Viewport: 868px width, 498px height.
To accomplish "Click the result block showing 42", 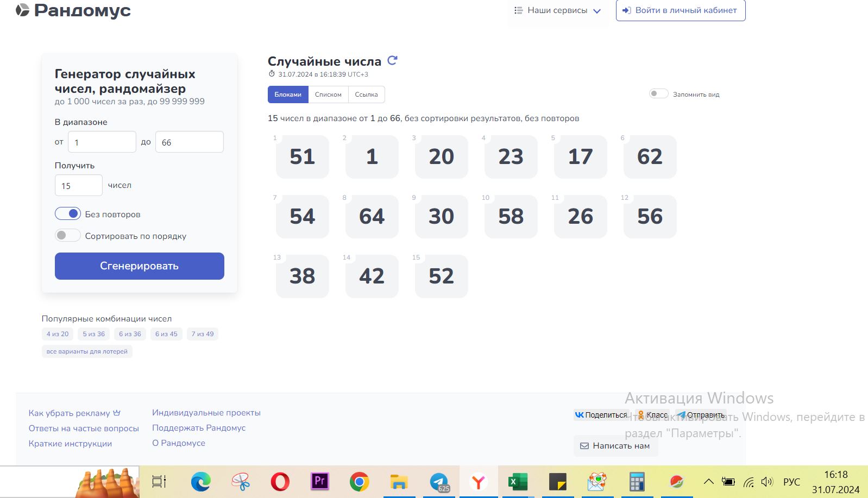I will [372, 276].
